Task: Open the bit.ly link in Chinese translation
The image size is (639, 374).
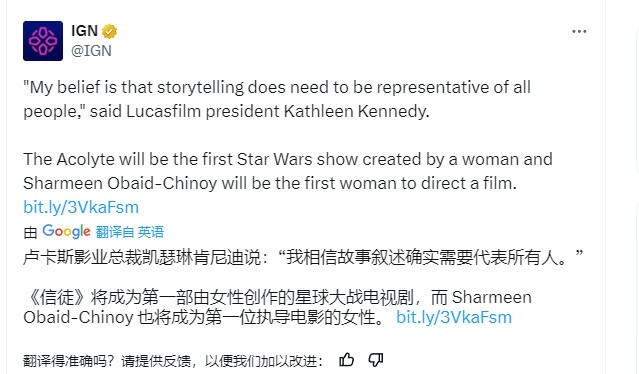Action: pyautogui.click(x=454, y=317)
